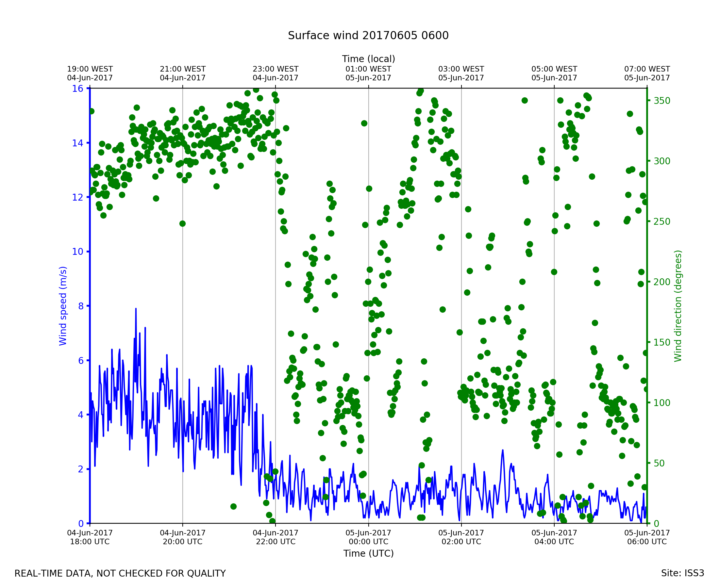Image resolution: width=719 pixels, height=588 pixels.
Task: Click the Time (UTC) bottom axis label
Action: (x=368, y=553)
